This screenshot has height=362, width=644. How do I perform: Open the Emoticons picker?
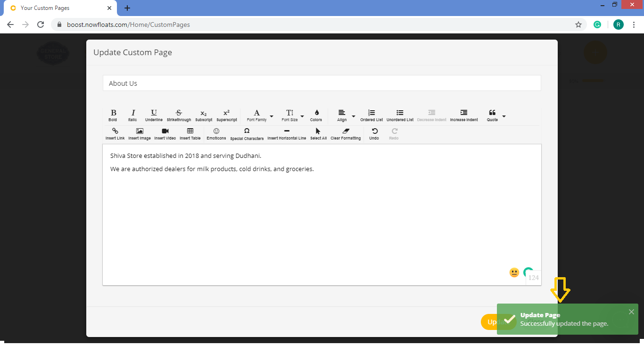[216, 133]
